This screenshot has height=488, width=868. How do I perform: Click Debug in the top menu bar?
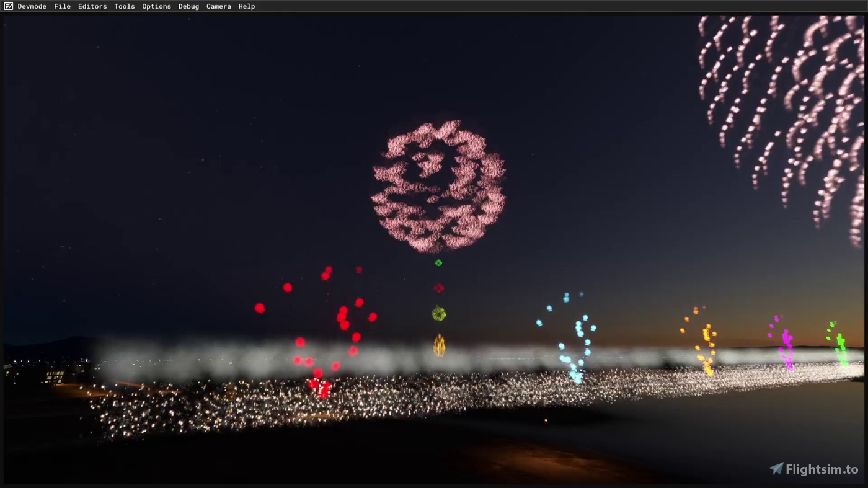click(188, 6)
